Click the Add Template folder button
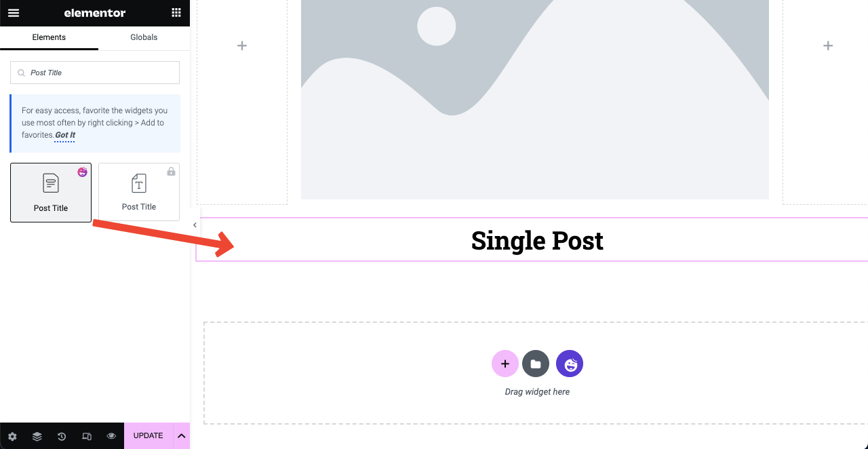Image resolution: width=868 pixels, height=449 pixels. point(536,364)
